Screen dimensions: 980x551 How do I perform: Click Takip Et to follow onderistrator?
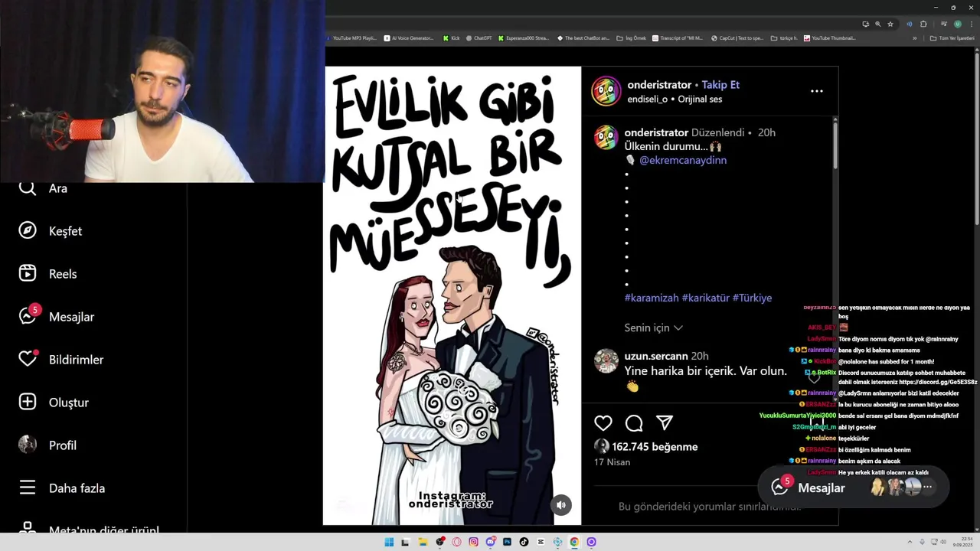(720, 85)
